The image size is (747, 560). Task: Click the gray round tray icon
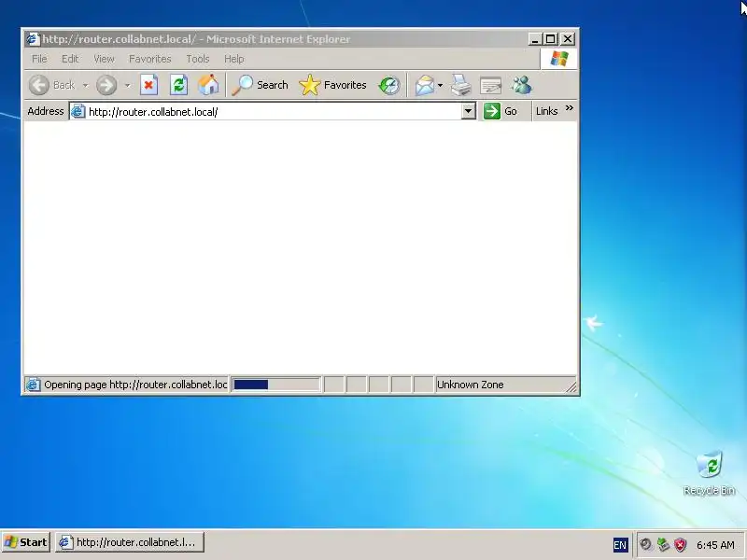point(645,544)
